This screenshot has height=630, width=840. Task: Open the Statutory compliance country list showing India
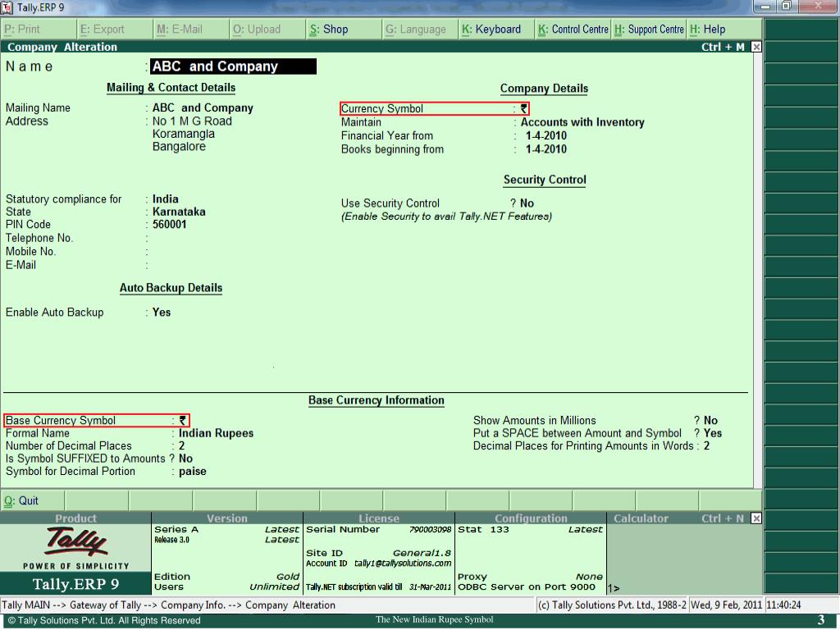[x=166, y=199]
